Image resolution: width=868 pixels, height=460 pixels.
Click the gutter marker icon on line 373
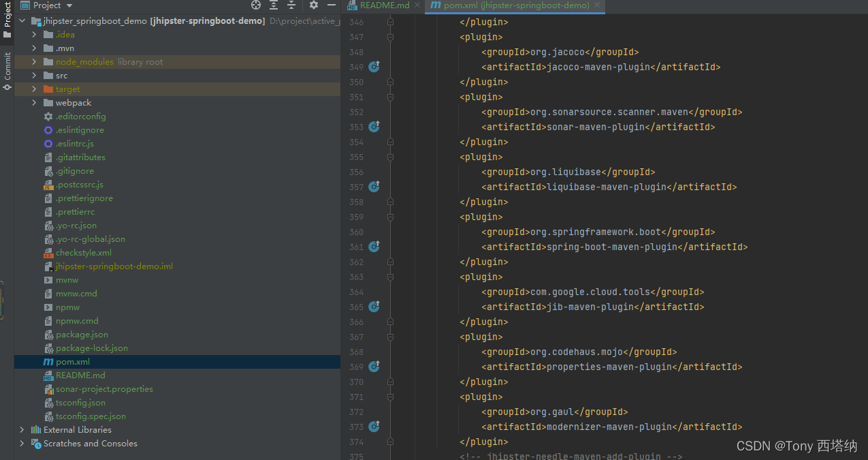click(374, 427)
